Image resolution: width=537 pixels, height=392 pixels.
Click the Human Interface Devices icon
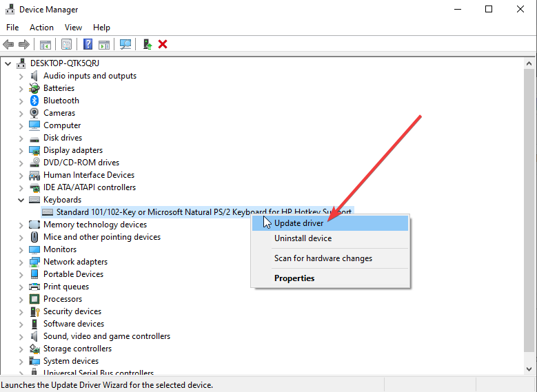pos(34,175)
